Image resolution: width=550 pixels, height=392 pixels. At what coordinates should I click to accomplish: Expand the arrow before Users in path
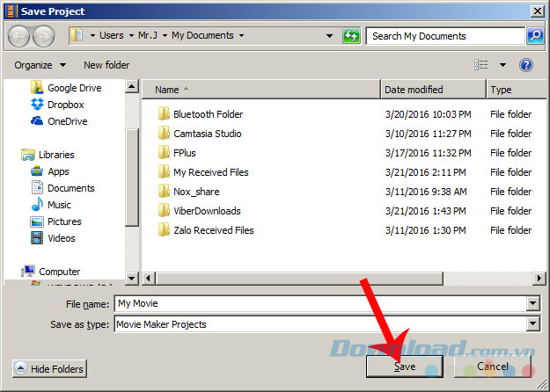click(92, 36)
